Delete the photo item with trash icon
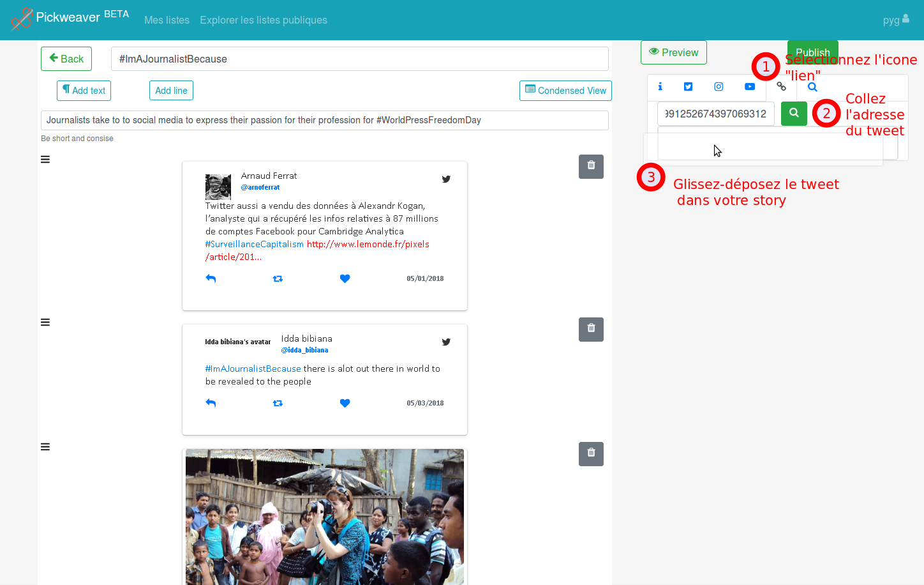Image resolution: width=924 pixels, height=585 pixels. (591, 454)
